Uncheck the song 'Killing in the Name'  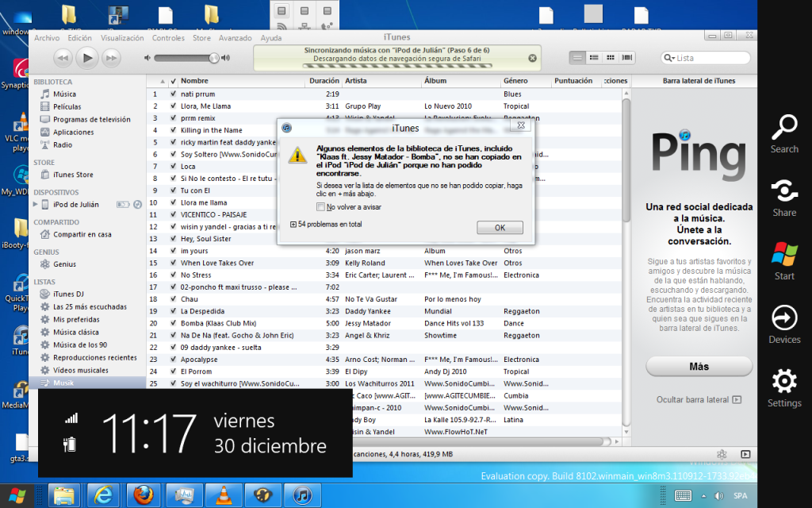point(173,130)
